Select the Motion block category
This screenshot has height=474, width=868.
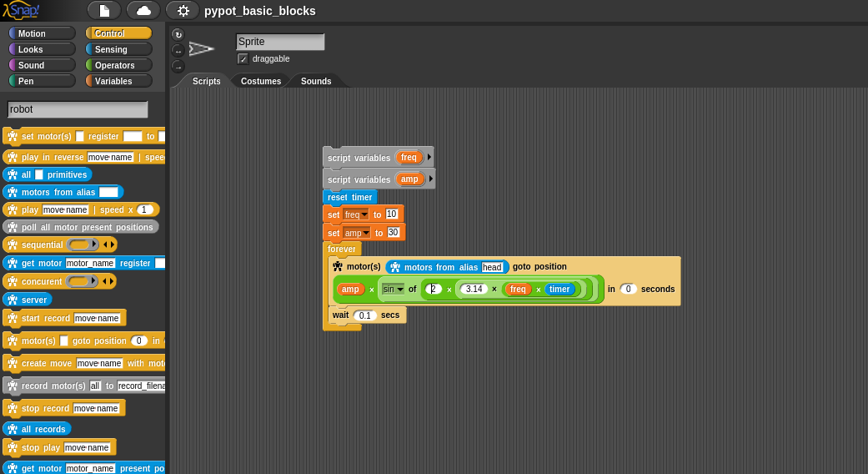(42, 33)
